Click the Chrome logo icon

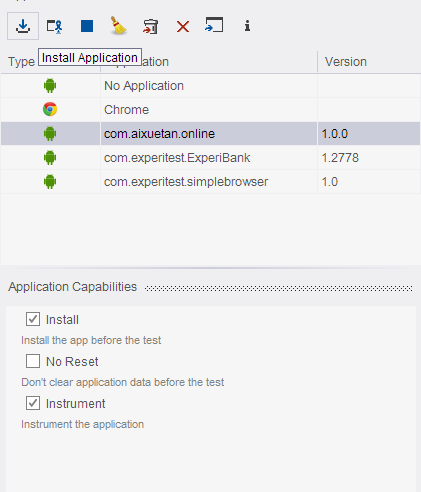[50, 109]
